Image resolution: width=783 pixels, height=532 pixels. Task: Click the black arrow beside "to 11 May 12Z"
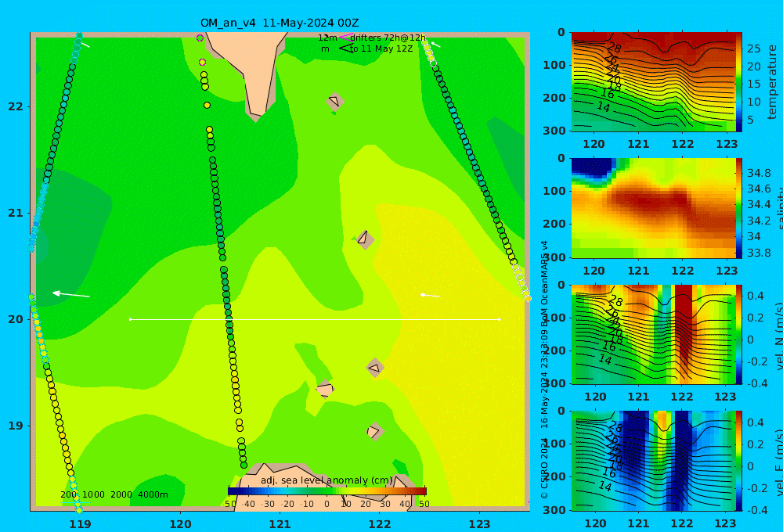coord(345,49)
